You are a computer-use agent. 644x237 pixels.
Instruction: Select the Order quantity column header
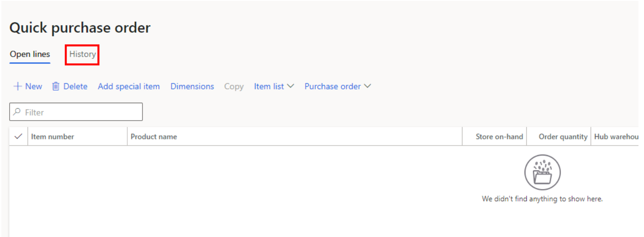tap(563, 137)
